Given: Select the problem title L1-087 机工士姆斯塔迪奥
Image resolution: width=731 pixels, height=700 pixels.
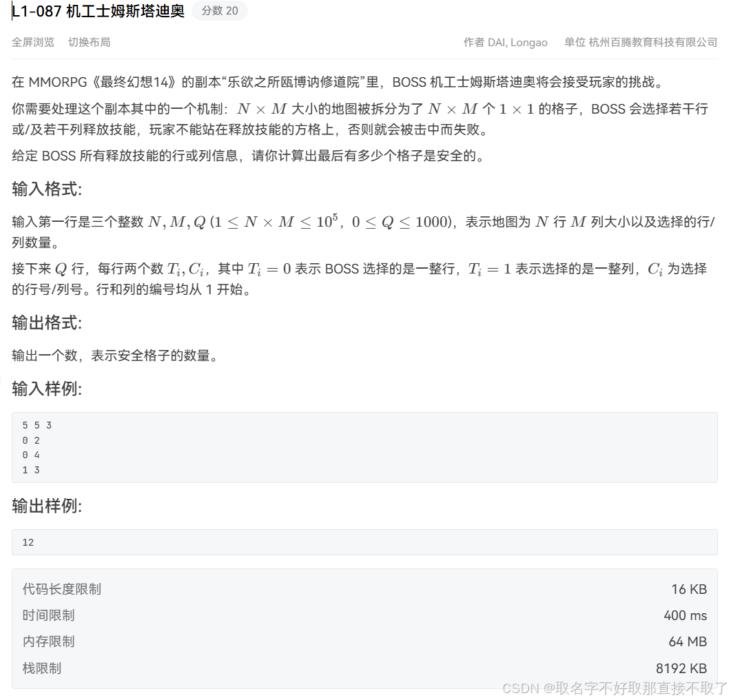Looking at the screenshot, I should (x=96, y=11).
